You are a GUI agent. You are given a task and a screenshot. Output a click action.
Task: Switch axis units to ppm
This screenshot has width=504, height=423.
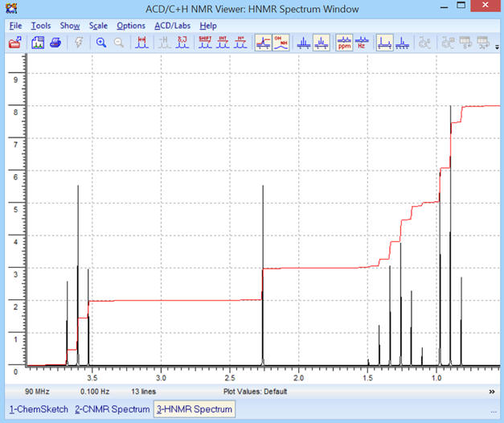click(344, 43)
